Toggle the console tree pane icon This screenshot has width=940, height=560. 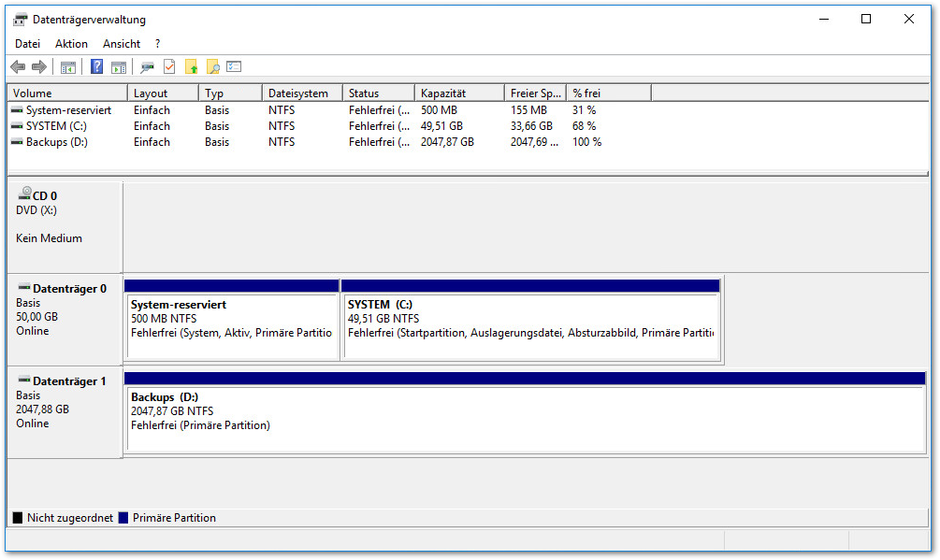coord(68,67)
